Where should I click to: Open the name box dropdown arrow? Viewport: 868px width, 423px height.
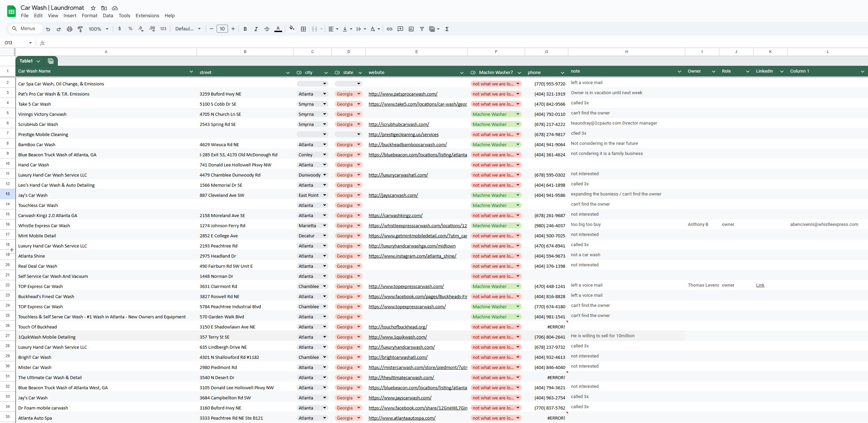click(x=30, y=43)
